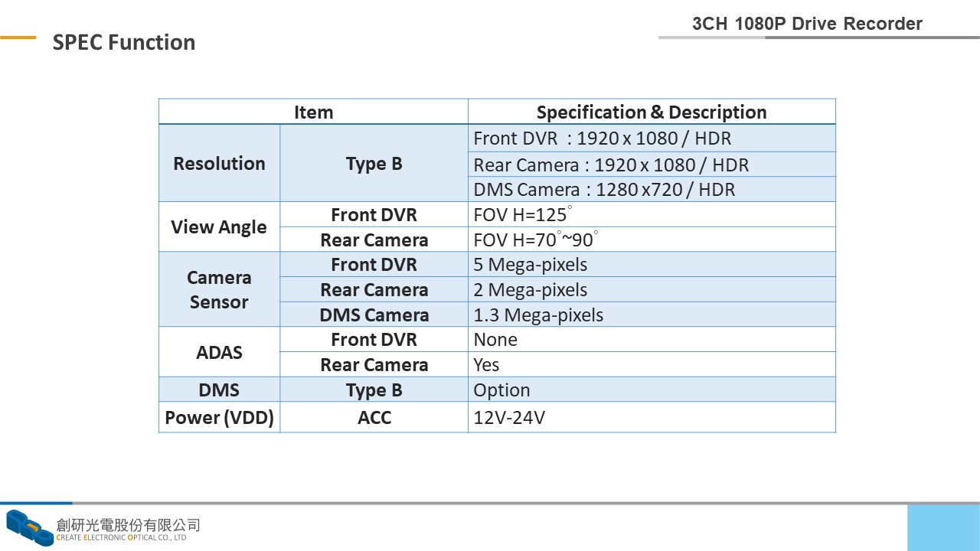Select the View Angle row label
Viewport: 980px width, 551px height.
click(219, 227)
